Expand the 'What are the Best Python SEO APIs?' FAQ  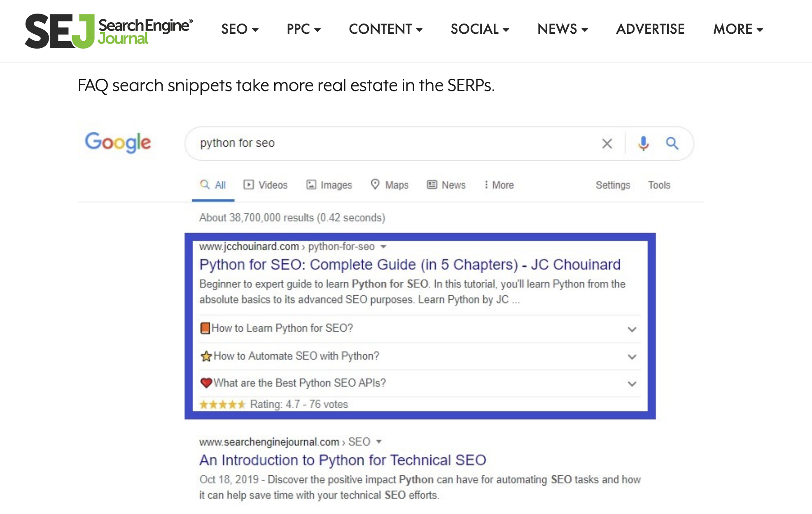(632, 383)
